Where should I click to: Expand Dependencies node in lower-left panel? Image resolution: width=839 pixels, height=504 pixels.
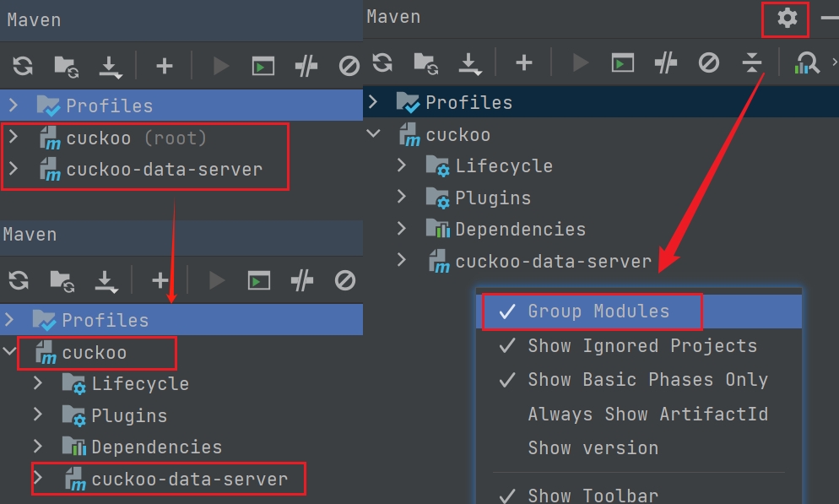point(37,446)
